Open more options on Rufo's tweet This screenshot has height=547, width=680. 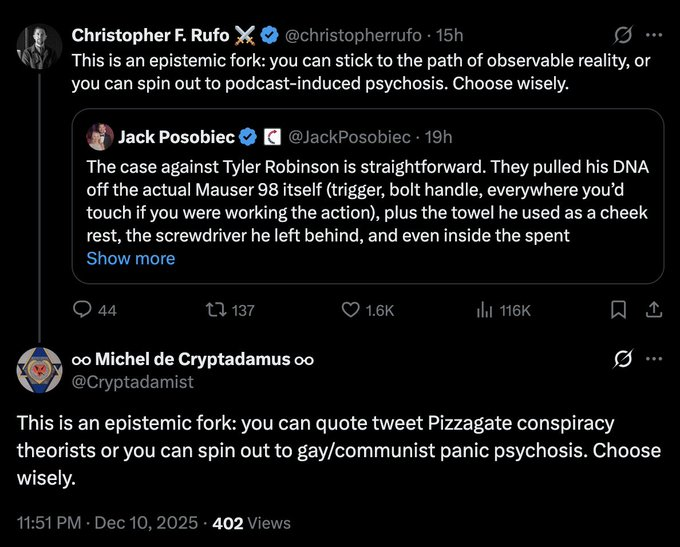tap(654, 36)
